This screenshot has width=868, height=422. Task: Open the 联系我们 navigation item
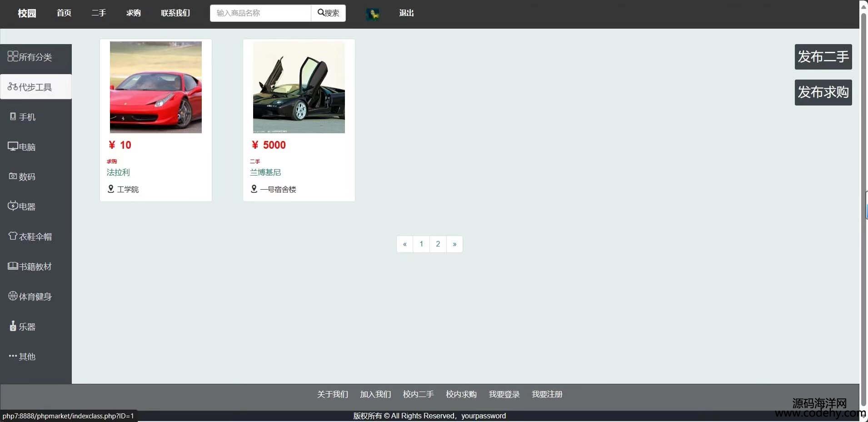click(175, 13)
